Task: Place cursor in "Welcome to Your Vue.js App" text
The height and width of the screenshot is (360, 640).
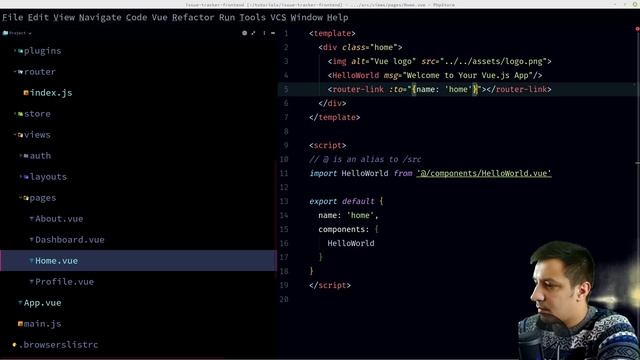Action: coord(468,76)
